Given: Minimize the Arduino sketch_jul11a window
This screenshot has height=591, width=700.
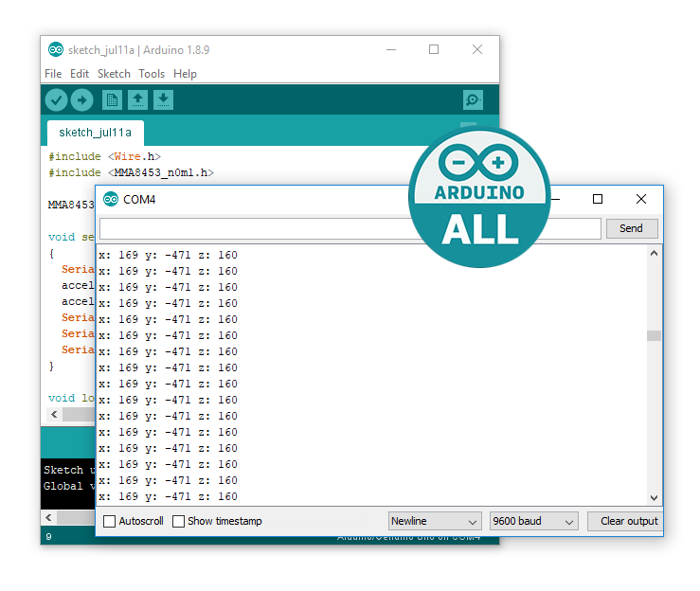Looking at the screenshot, I should click(x=391, y=49).
